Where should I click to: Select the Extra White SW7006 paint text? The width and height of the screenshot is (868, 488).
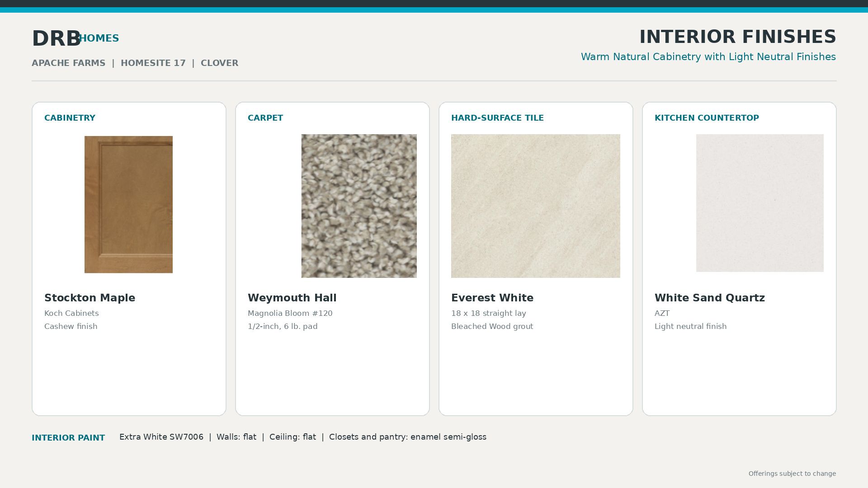coord(161,437)
